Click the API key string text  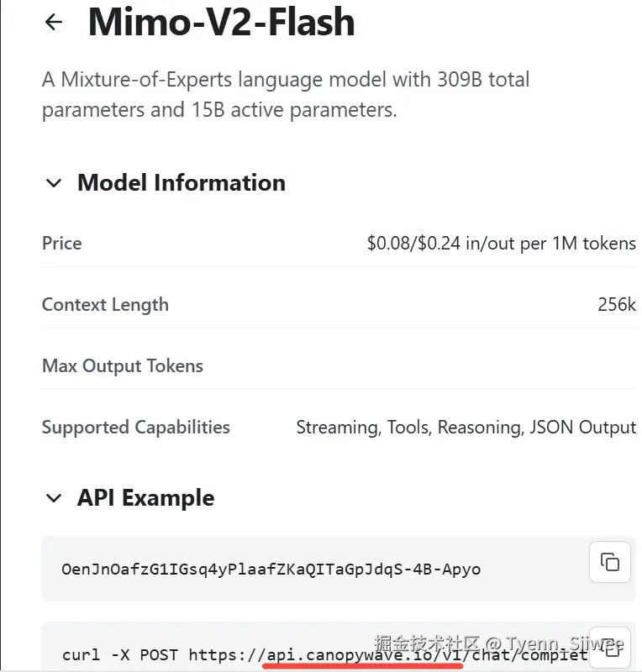[x=271, y=569]
